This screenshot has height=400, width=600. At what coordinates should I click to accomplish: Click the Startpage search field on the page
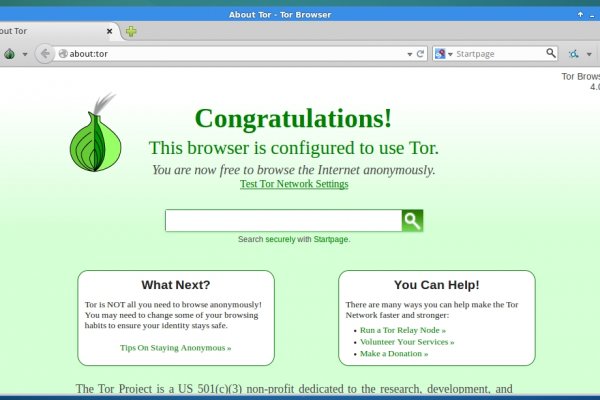coord(283,220)
